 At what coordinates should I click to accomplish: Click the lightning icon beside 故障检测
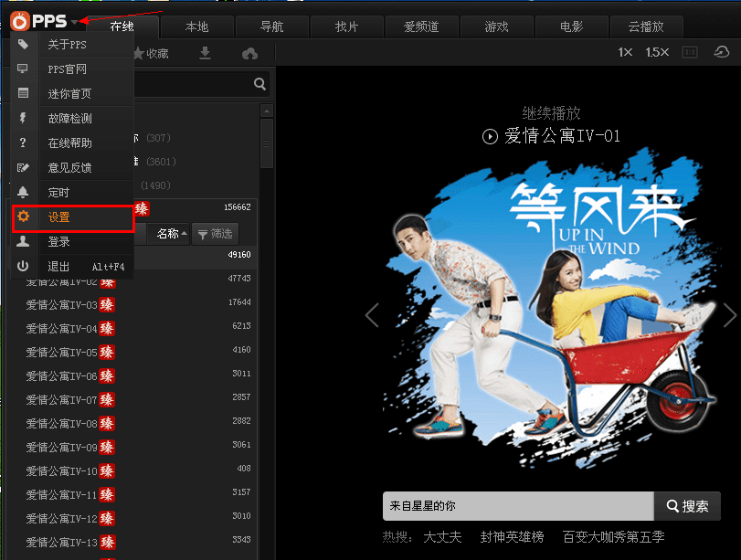pyautogui.click(x=23, y=118)
